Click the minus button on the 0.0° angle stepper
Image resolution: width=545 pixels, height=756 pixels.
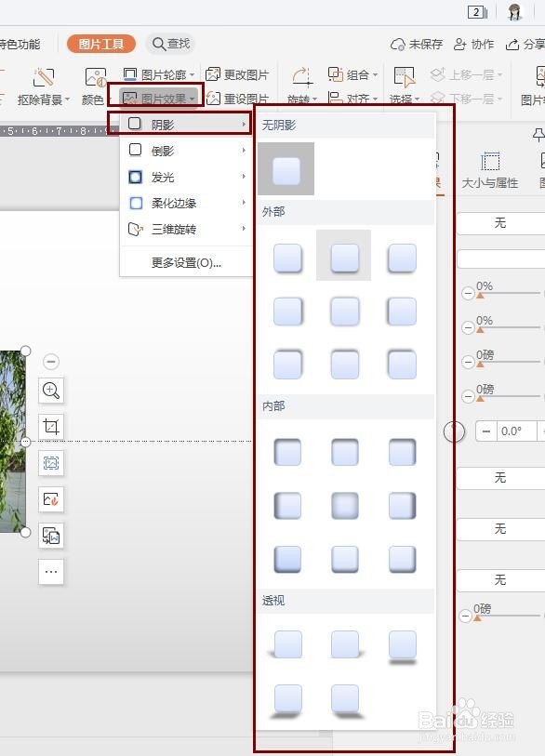[485, 431]
